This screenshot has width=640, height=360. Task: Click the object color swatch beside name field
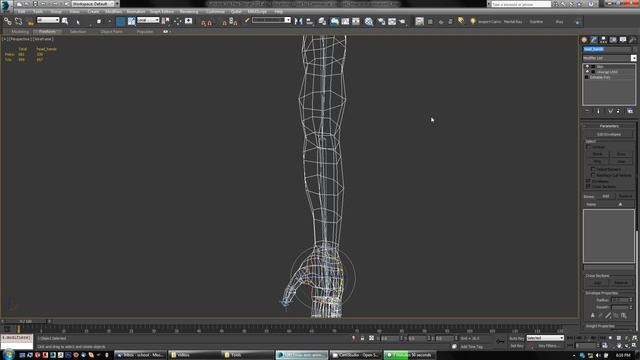pyautogui.click(x=635, y=49)
